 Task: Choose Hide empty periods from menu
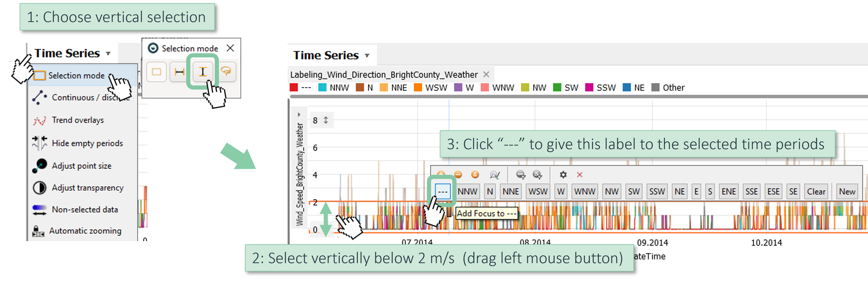tap(87, 143)
